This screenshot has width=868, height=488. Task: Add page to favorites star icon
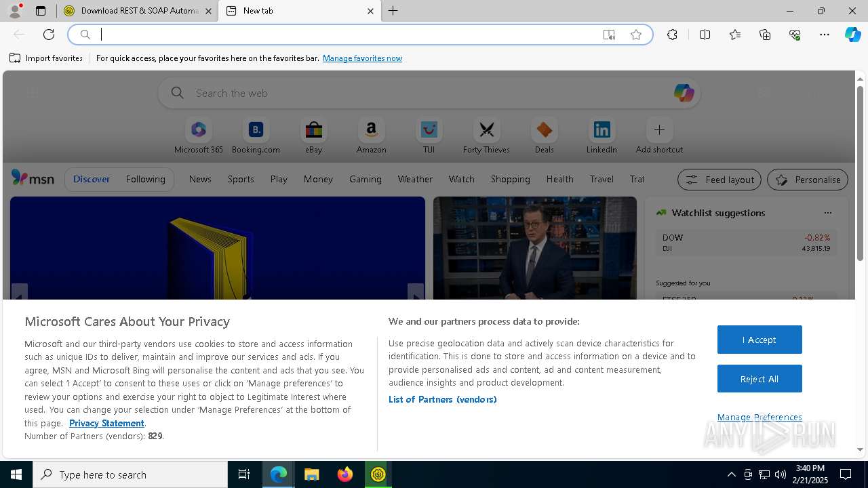[x=636, y=35]
